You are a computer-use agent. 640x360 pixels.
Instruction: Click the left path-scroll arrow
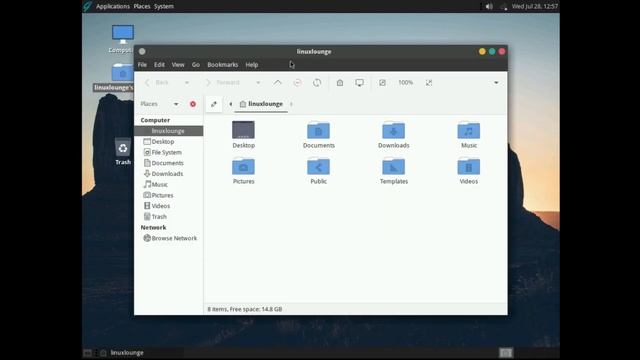(231, 104)
